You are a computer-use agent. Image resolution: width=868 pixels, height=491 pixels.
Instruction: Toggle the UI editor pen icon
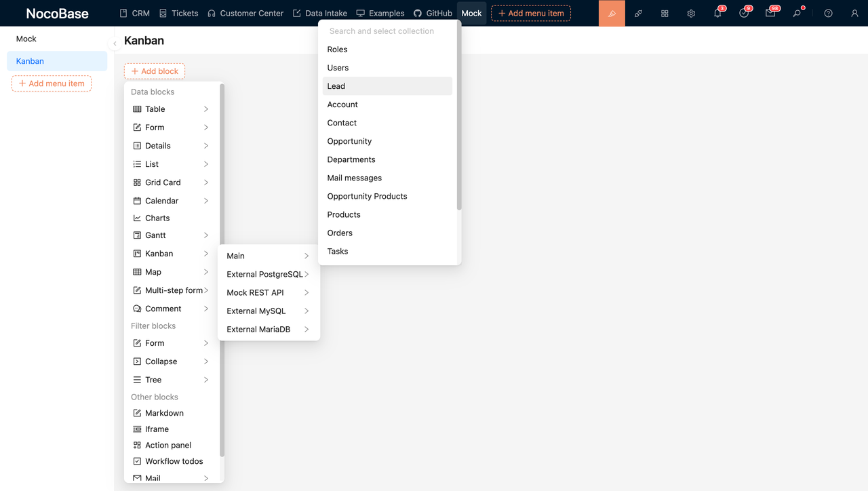(611, 13)
